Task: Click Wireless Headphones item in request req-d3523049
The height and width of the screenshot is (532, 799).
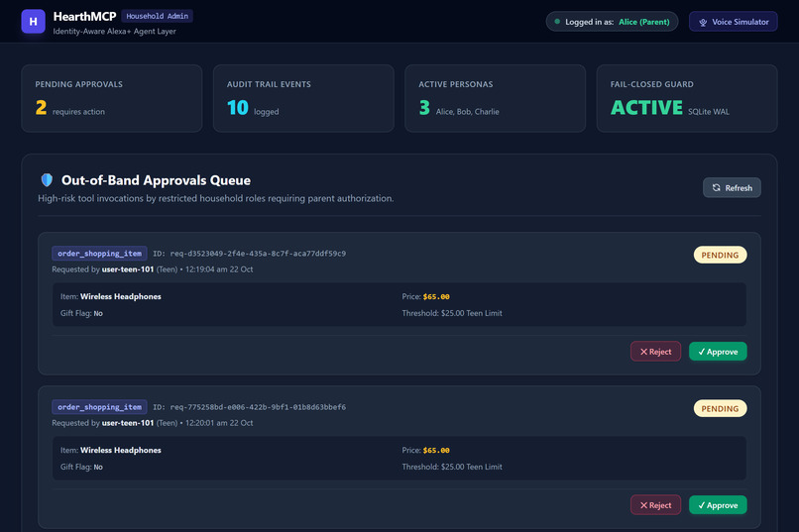Action: tap(120, 297)
